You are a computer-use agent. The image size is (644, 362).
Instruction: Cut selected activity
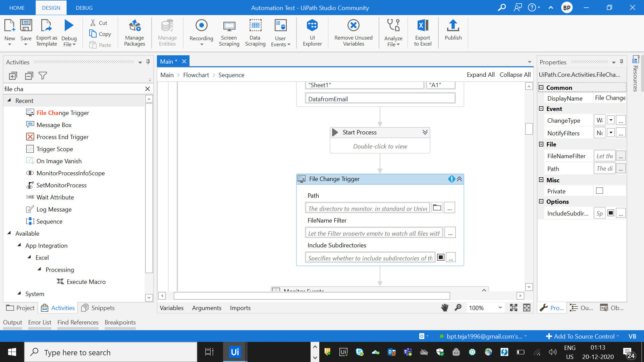pos(99,23)
